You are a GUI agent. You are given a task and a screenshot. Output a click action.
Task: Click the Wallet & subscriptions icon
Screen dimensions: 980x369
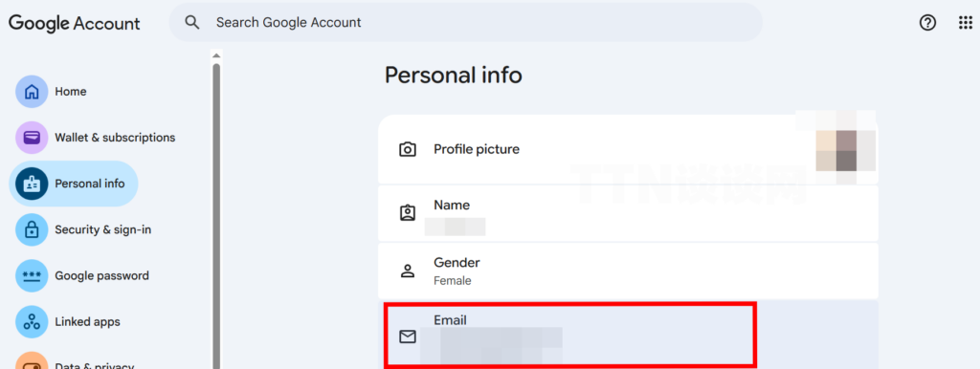click(x=32, y=138)
